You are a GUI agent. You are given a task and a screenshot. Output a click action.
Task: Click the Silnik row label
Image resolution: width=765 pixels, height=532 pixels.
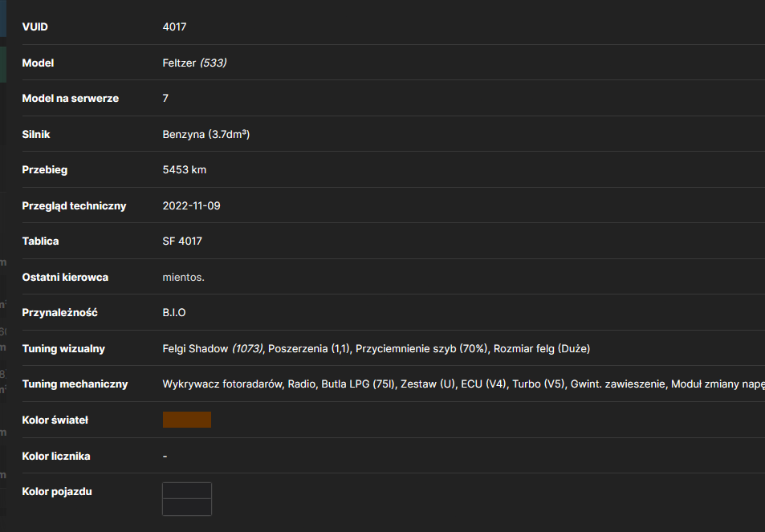35,134
